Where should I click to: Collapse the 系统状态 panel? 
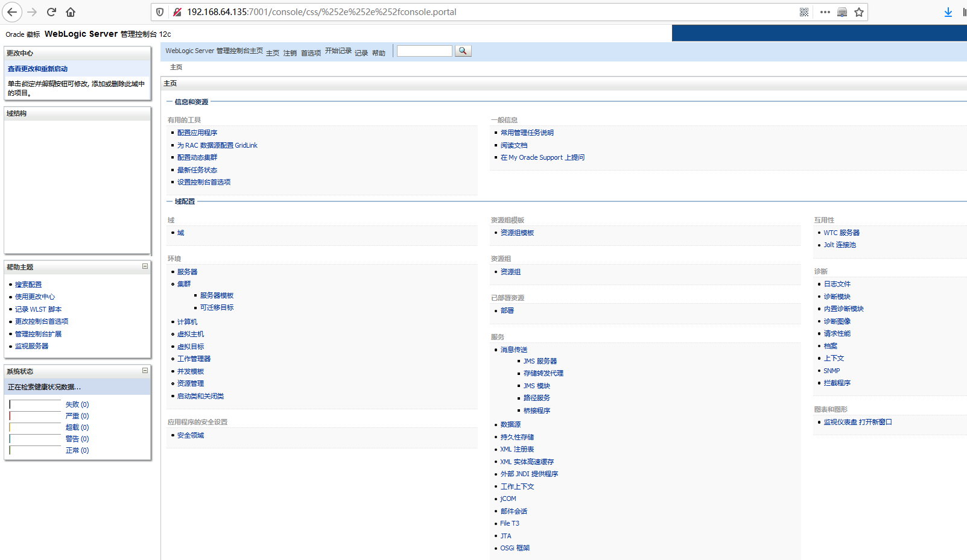[145, 370]
